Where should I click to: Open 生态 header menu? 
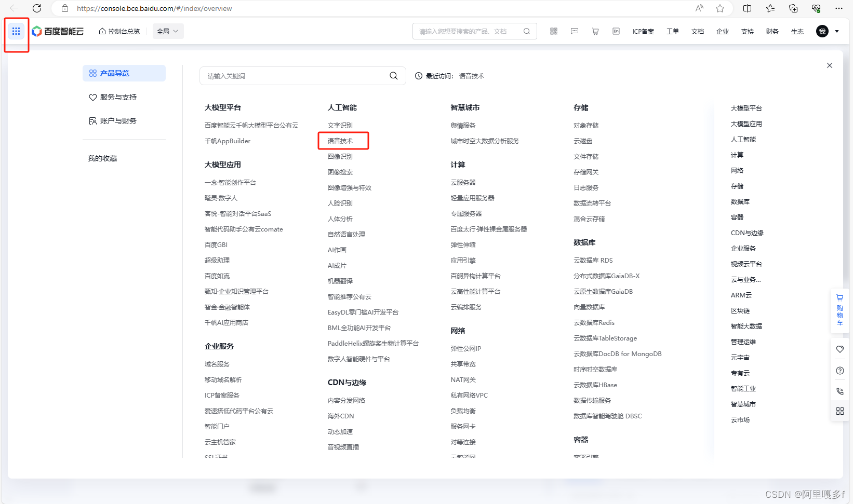coord(797,31)
